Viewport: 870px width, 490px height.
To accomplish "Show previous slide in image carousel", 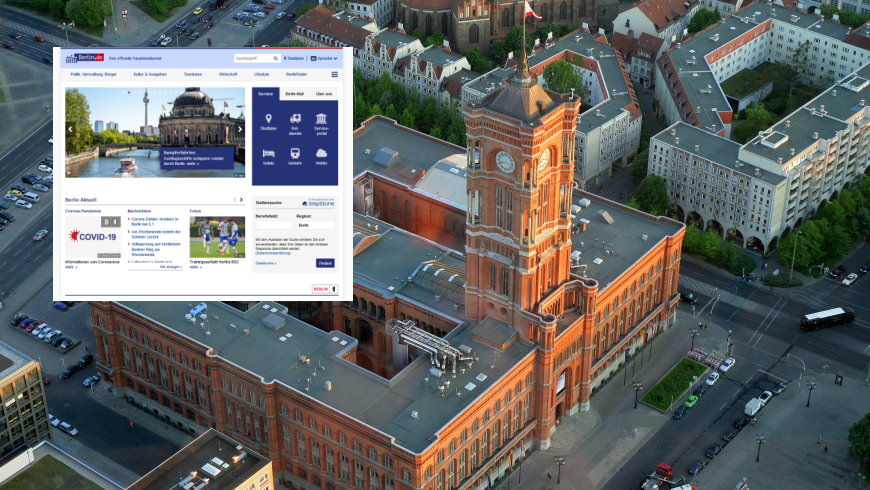I will [x=70, y=129].
